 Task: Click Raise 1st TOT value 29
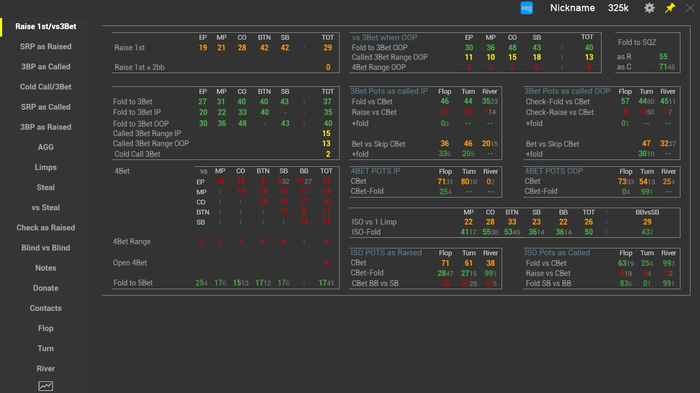[x=328, y=47]
